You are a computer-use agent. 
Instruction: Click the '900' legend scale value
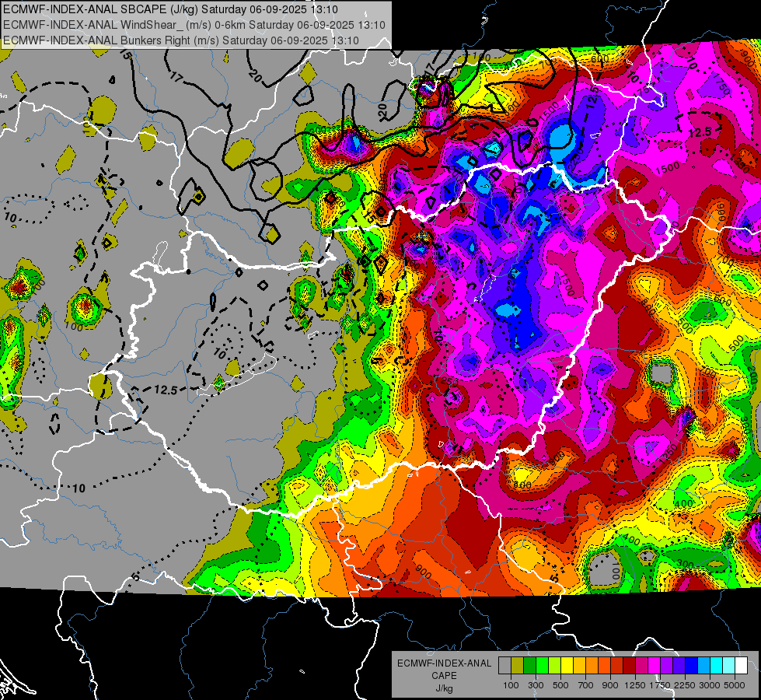tap(610, 685)
